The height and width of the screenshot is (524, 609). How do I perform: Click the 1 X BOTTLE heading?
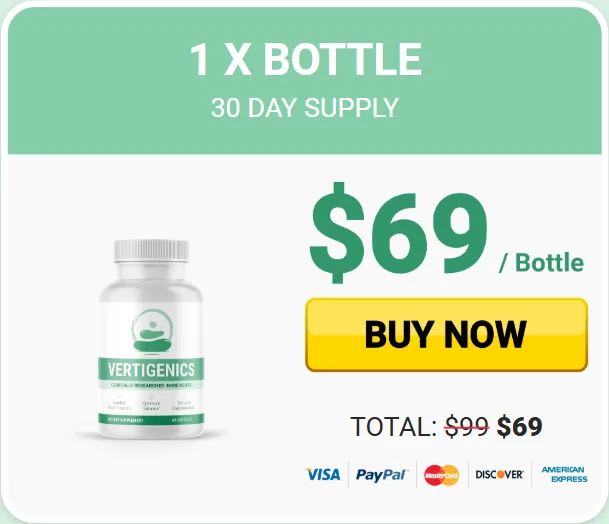click(305, 60)
